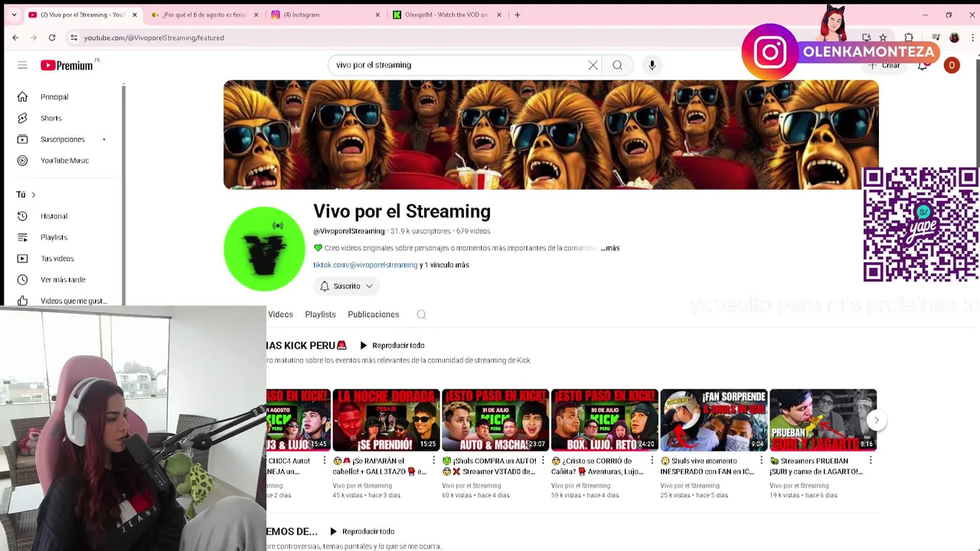980x551 pixels.
Task: Go to YouTube Premium home logo
Action: click(x=67, y=65)
